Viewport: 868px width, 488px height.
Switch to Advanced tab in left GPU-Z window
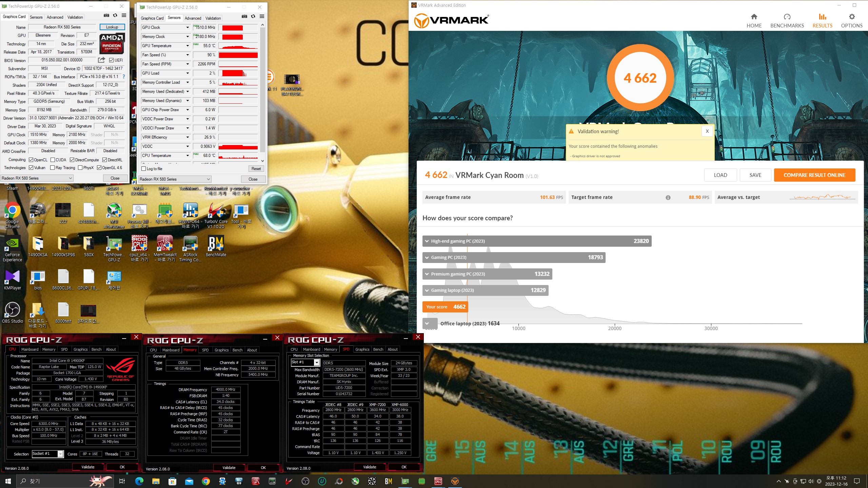[55, 17]
